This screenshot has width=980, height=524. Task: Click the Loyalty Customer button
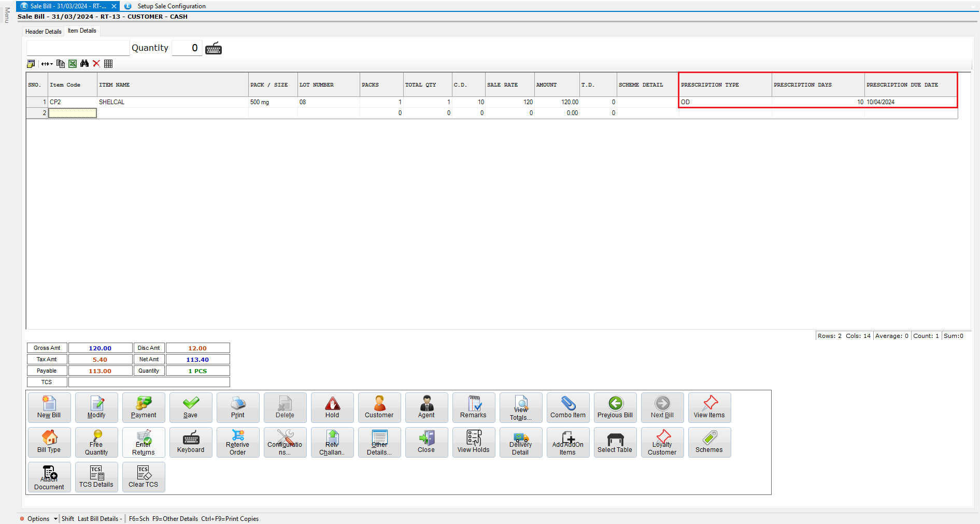pyautogui.click(x=662, y=442)
